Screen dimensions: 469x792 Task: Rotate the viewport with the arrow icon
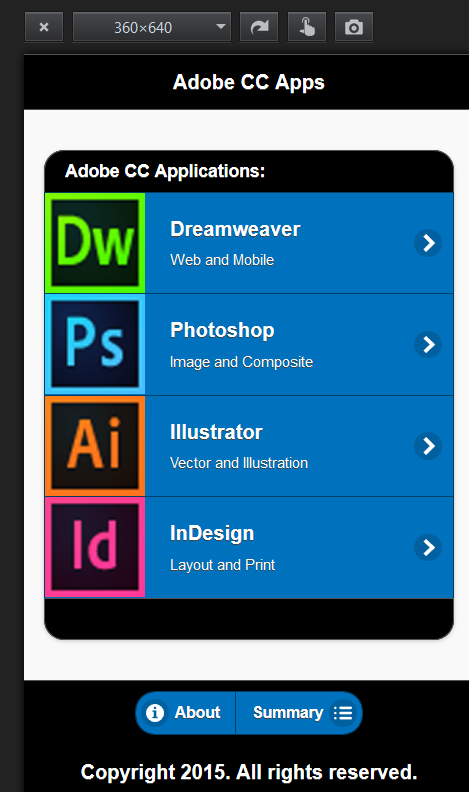click(x=259, y=27)
